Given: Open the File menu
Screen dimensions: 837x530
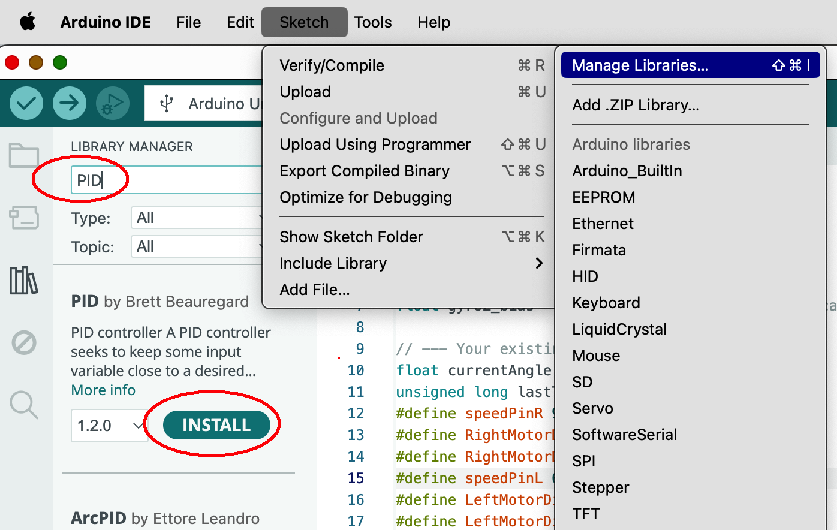Looking at the screenshot, I should 188,22.
